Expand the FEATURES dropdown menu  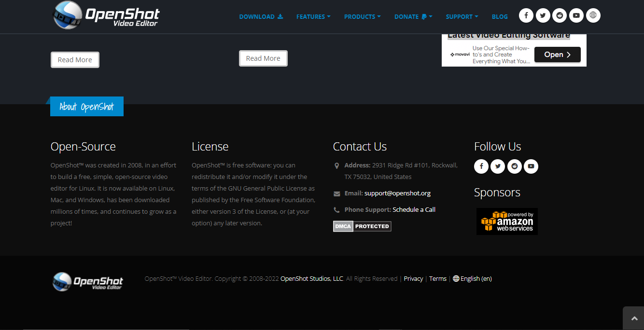coord(313,16)
